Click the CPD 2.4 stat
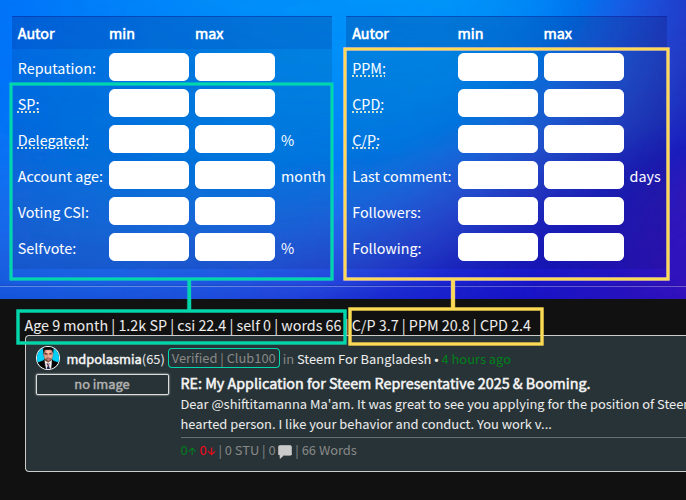The width and height of the screenshot is (686, 500). pyautogui.click(x=505, y=326)
